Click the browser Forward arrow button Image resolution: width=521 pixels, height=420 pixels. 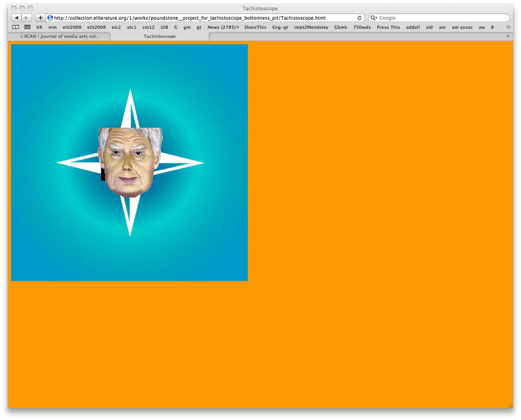[x=26, y=18]
